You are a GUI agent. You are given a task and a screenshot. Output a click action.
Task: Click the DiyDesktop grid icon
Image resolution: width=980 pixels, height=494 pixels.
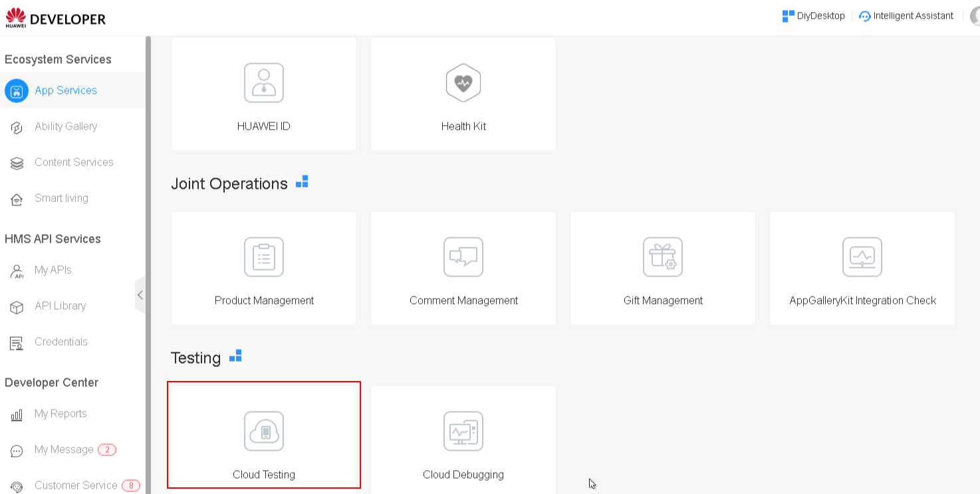click(x=789, y=16)
